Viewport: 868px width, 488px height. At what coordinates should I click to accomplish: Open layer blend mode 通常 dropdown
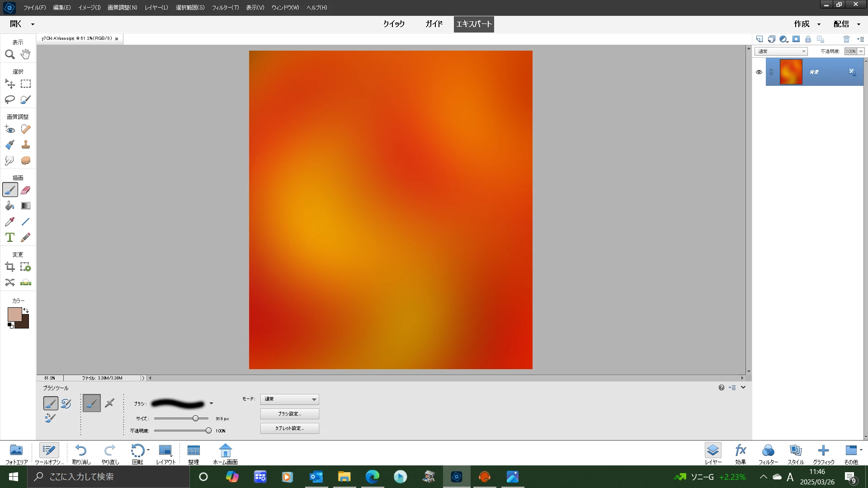781,52
